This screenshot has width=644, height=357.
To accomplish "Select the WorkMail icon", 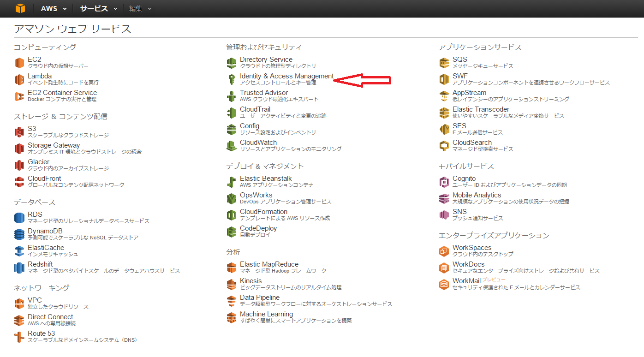I will click(x=444, y=284).
